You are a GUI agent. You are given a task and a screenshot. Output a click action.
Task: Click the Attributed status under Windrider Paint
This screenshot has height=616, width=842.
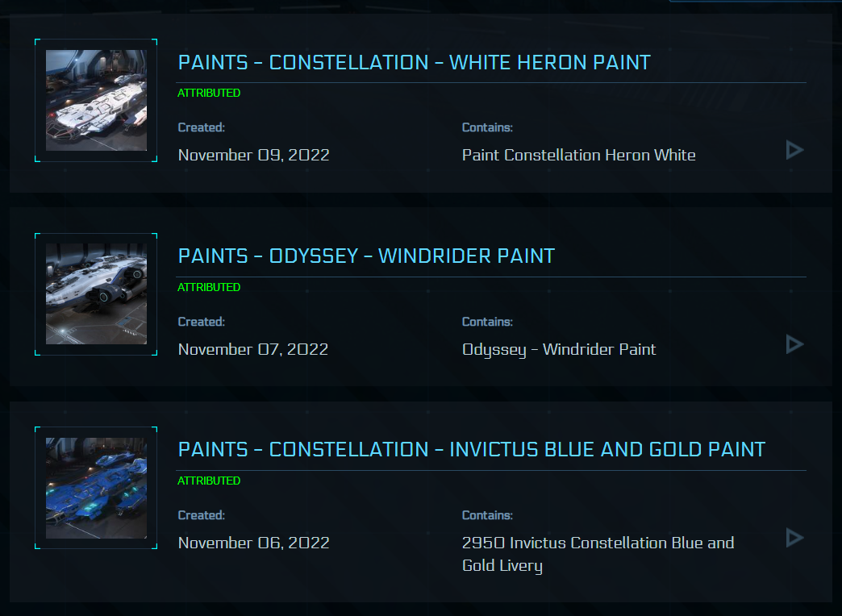click(209, 287)
